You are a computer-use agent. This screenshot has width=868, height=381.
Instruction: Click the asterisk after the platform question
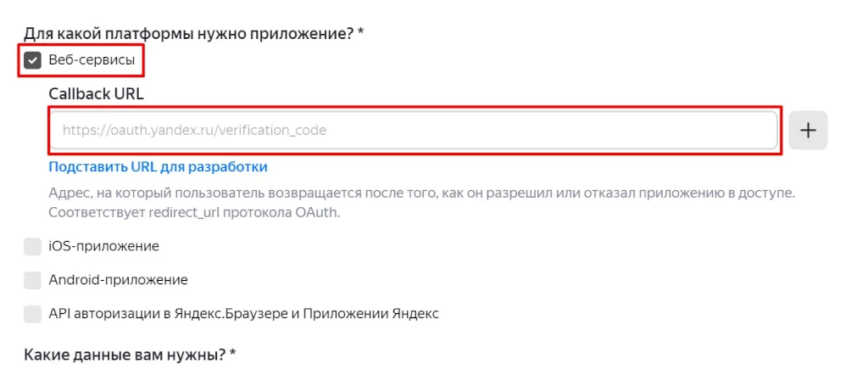(x=361, y=32)
